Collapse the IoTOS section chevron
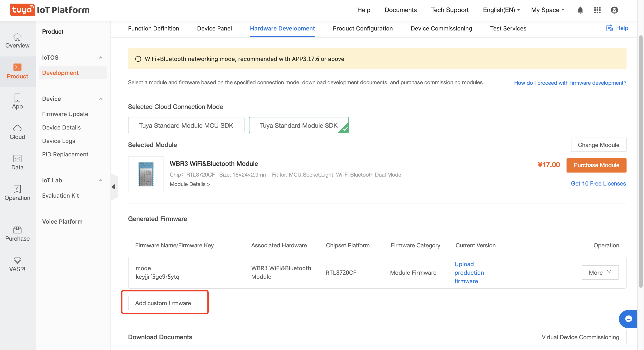 coord(101,58)
